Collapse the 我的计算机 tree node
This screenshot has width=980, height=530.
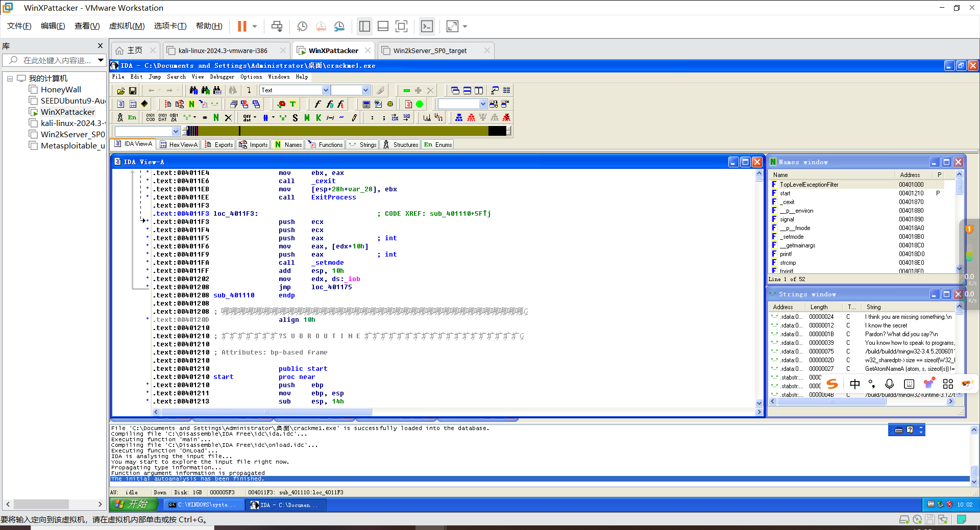coord(10,79)
